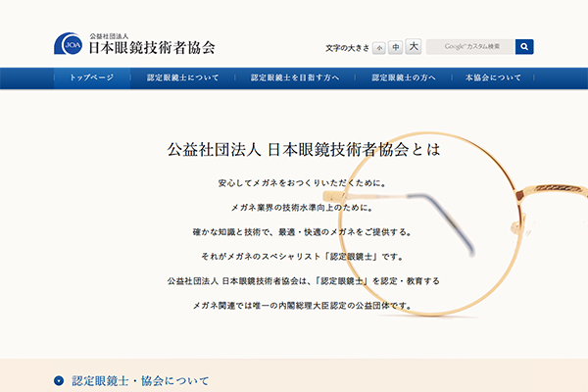Screen dimensions: 588x392
Task: Click the line それがメガネのスペシャリスト「認定眼鏡士」です。
Action: point(302,257)
